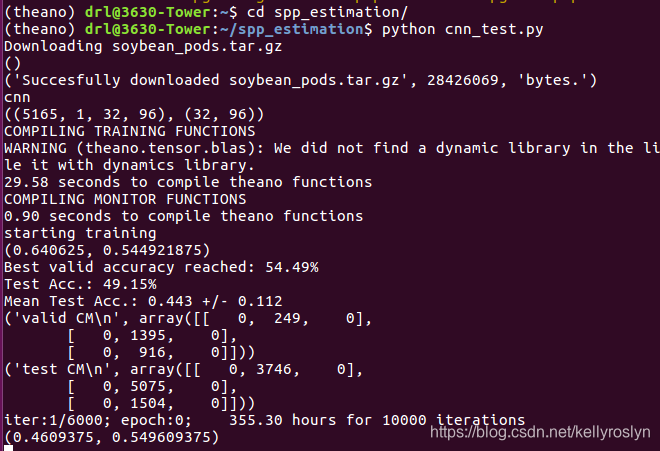Click the value 5075 in test matrix

point(148,386)
